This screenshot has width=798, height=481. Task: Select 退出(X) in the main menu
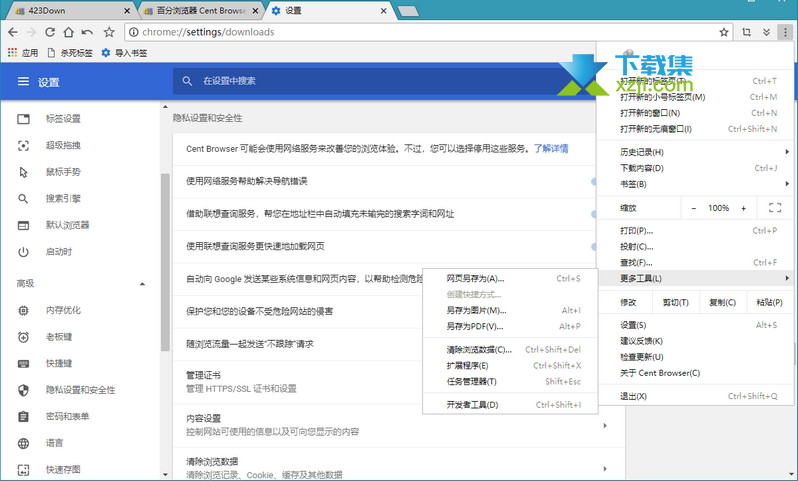[697, 396]
